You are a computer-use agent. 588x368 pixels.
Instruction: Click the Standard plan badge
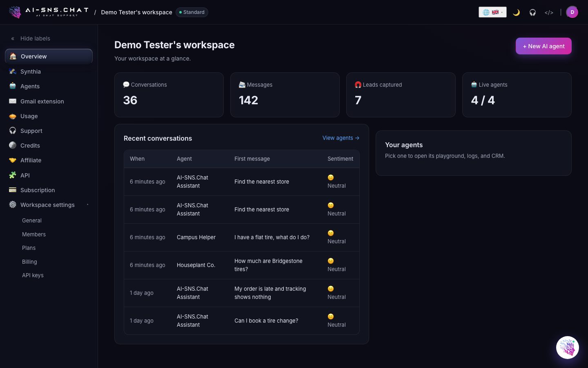(192, 12)
